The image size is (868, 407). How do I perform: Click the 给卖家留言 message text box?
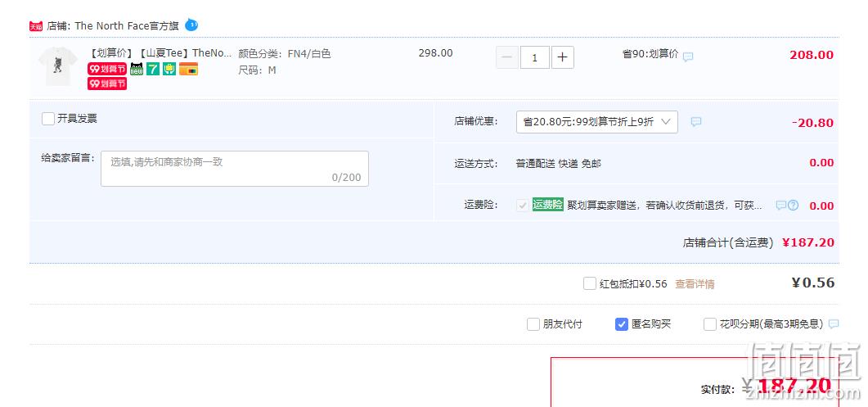(x=235, y=169)
